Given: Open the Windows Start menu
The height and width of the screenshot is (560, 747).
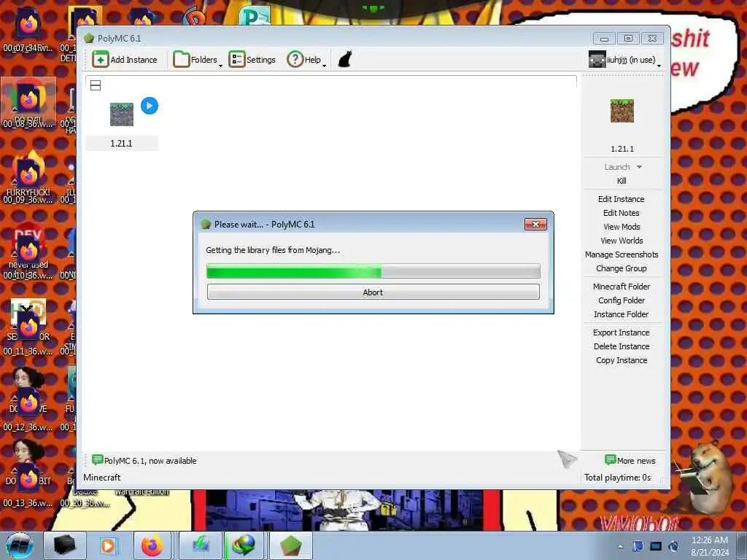Looking at the screenshot, I should [20, 545].
